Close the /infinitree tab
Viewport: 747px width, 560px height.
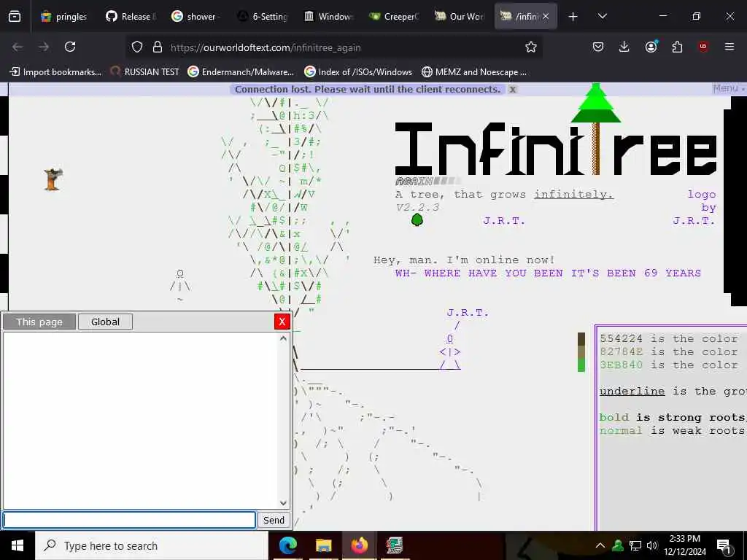[x=546, y=17]
